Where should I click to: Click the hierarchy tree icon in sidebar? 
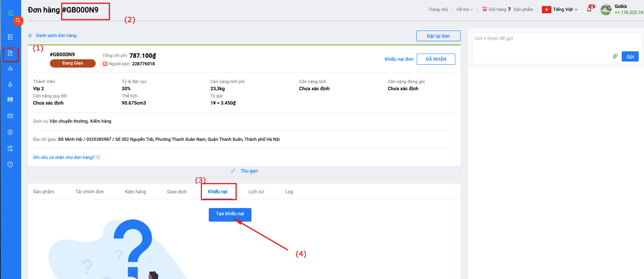(x=10, y=68)
